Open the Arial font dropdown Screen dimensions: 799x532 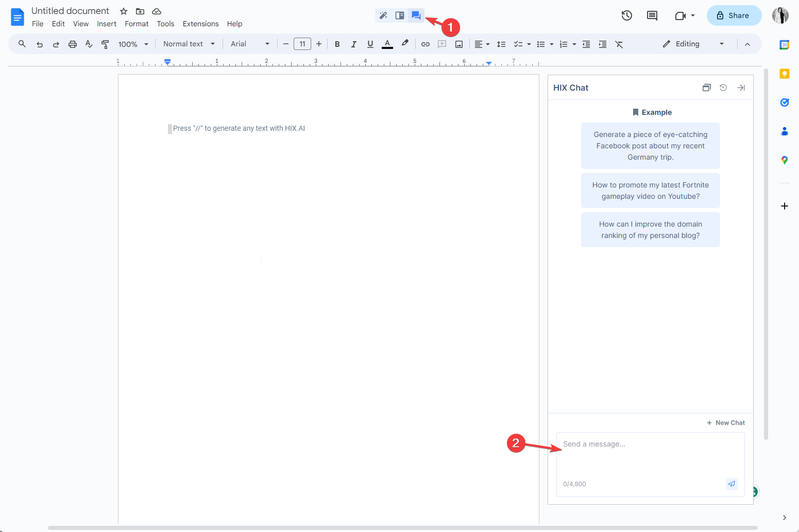click(250, 44)
